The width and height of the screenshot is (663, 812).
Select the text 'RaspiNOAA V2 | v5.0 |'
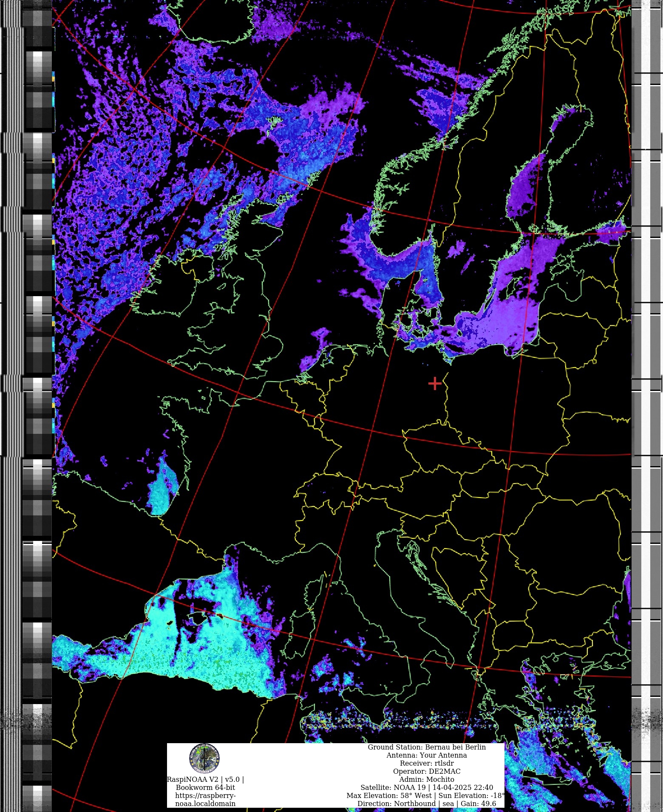(205, 779)
